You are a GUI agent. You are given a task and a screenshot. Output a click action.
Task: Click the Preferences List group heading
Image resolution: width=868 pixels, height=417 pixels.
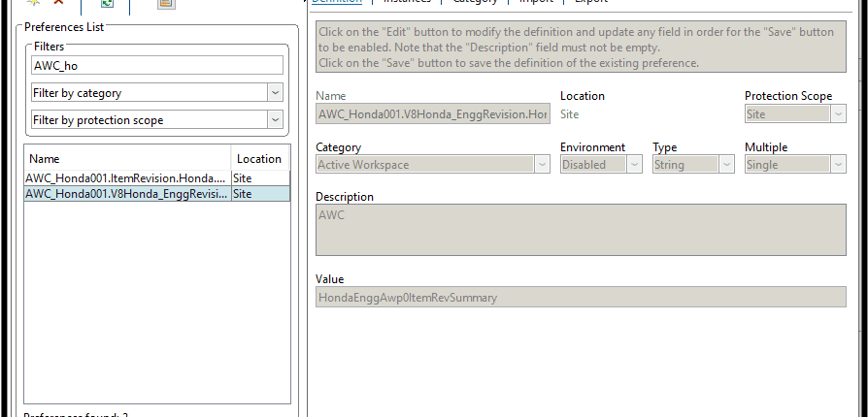click(64, 26)
